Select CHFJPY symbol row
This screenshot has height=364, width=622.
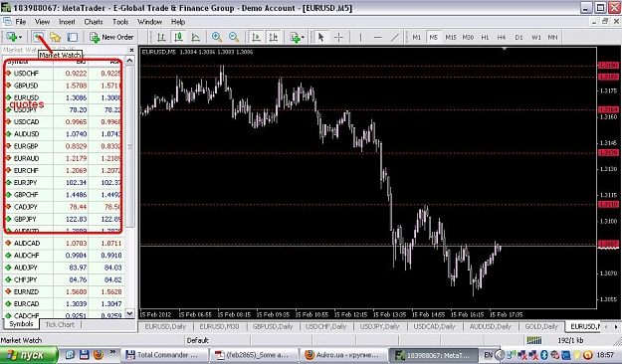click(64, 279)
